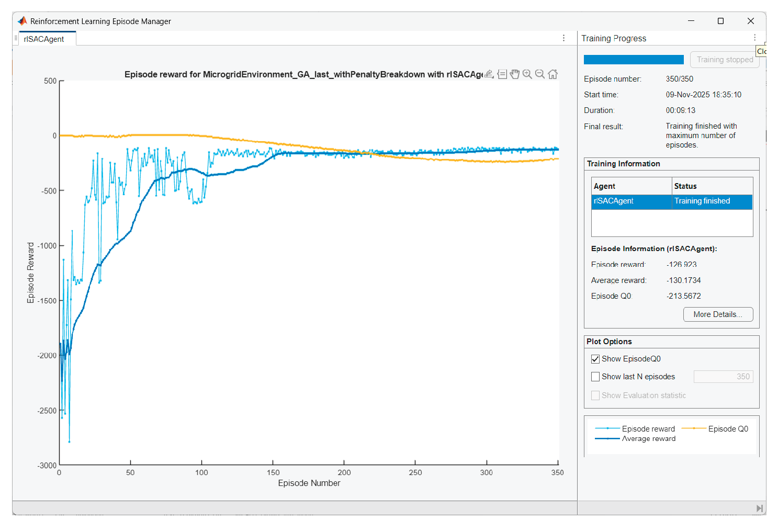Select the Pan hand tool
Image resolution: width=778 pixels, height=532 pixels.
pos(515,74)
